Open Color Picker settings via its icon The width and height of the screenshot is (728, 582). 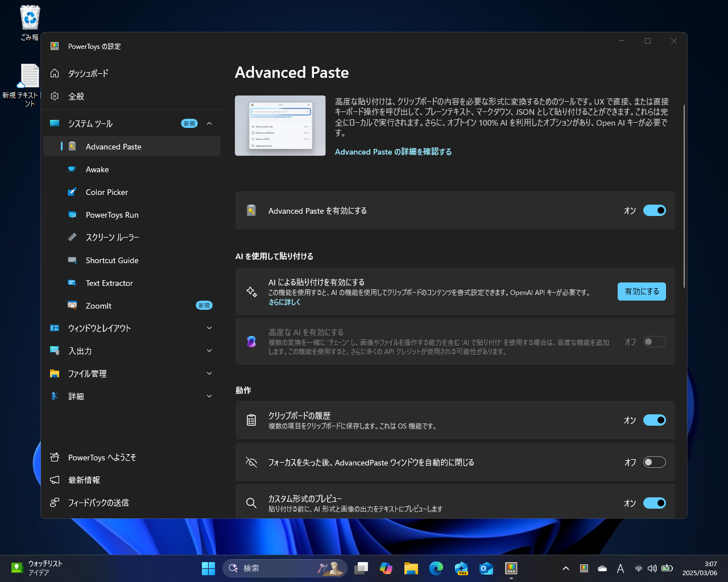73,192
